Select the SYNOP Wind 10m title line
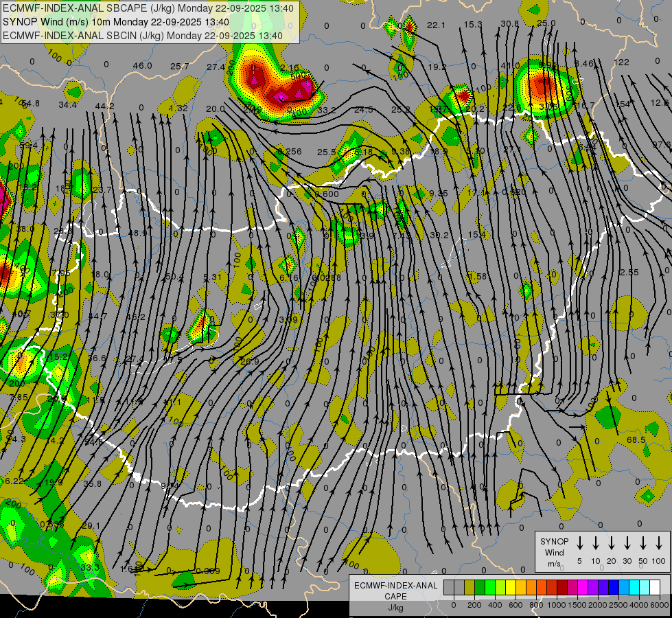The image size is (672, 618). [x=116, y=22]
